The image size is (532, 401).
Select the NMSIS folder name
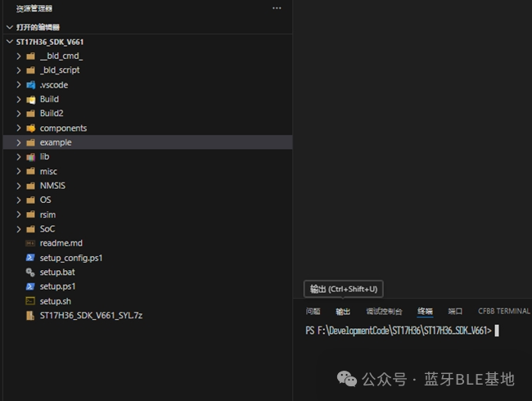click(52, 186)
